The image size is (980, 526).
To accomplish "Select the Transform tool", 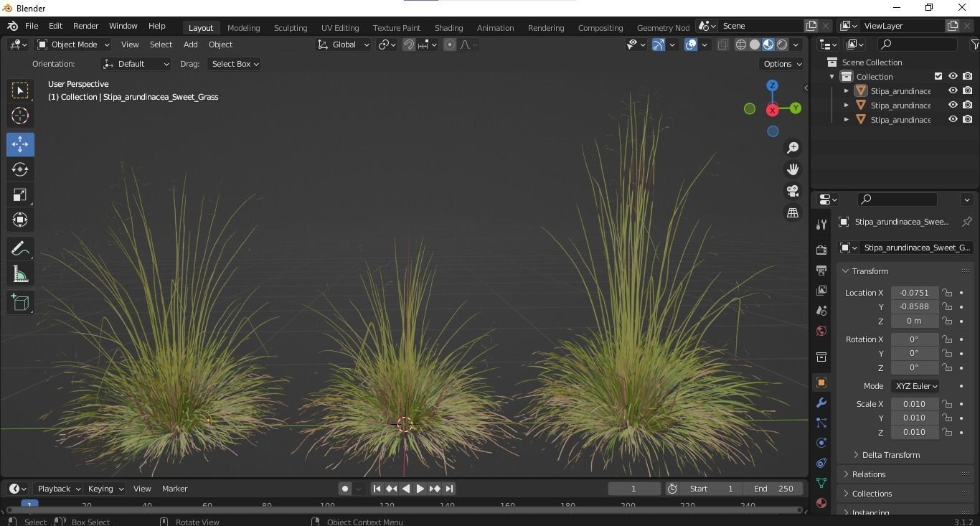I will [20, 220].
